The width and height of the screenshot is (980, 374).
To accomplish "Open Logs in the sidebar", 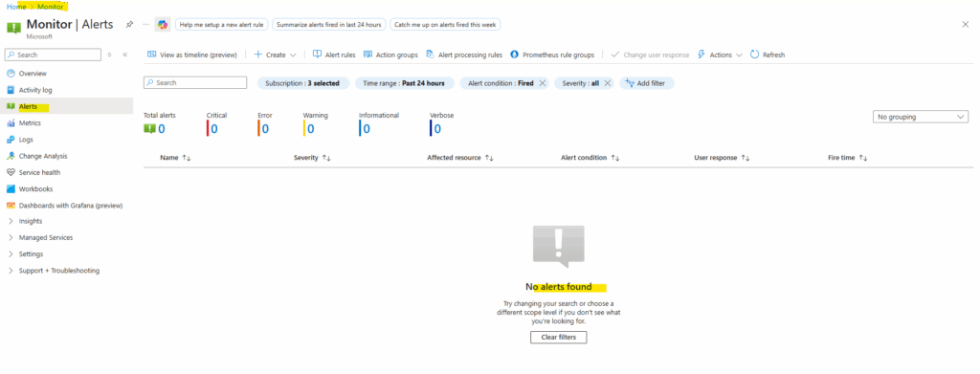I will pyautogui.click(x=26, y=140).
